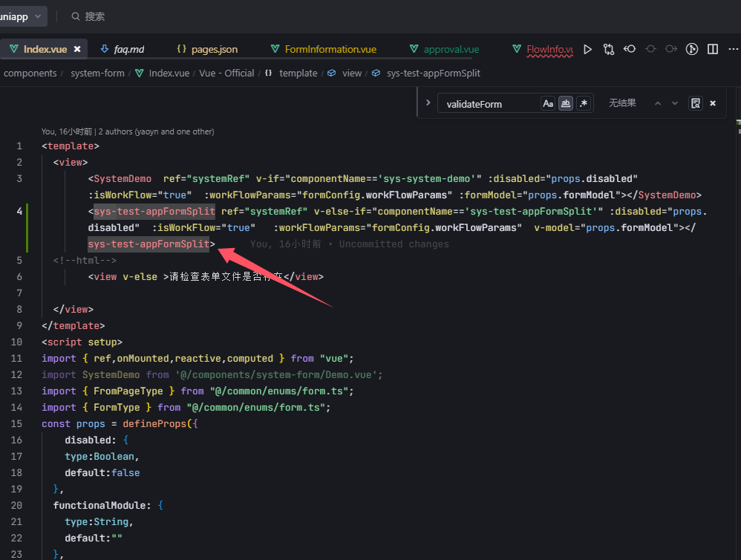Jump to previous match arrow
The height and width of the screenshot is (560, 741).
click(657, 104)
